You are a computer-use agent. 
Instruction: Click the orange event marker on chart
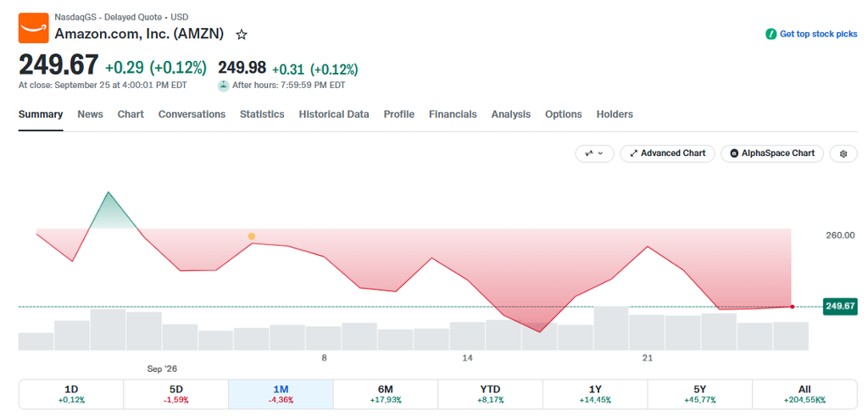click(x=251, y=236)
